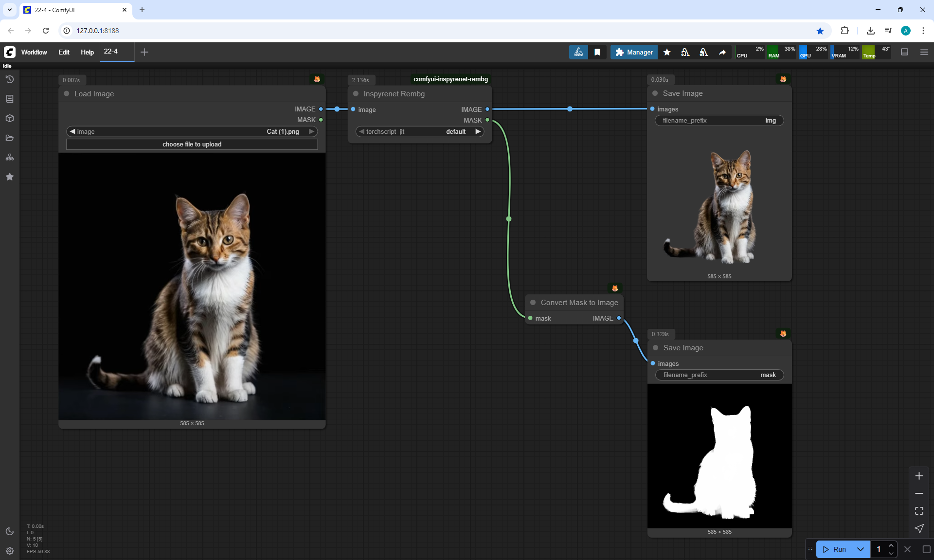Click the share arrow icon beside Manager

722,52
